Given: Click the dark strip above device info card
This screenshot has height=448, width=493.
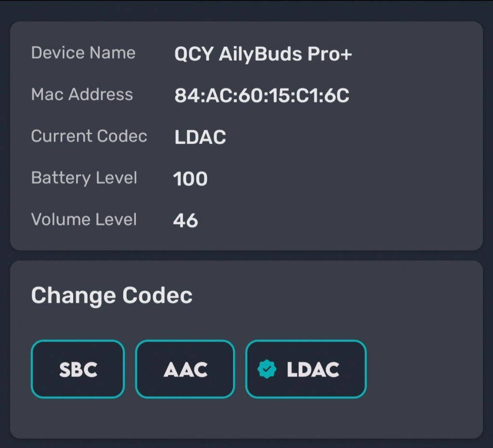Looking at the screenshot, I should click(246, 11).
